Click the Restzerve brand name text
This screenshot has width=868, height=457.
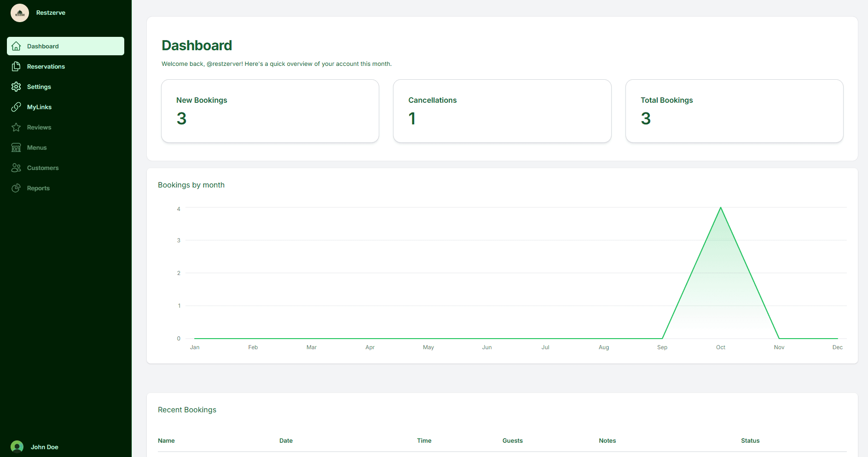pos(51,12)
